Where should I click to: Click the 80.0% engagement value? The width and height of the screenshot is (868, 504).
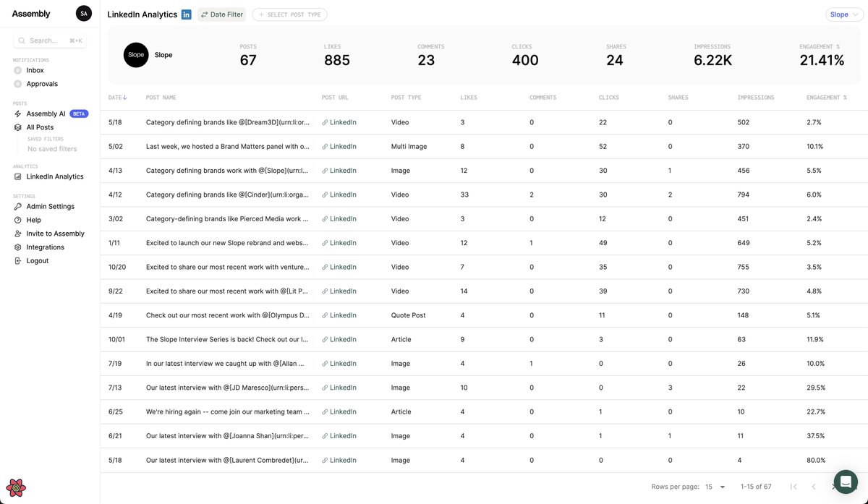point(817,461)
